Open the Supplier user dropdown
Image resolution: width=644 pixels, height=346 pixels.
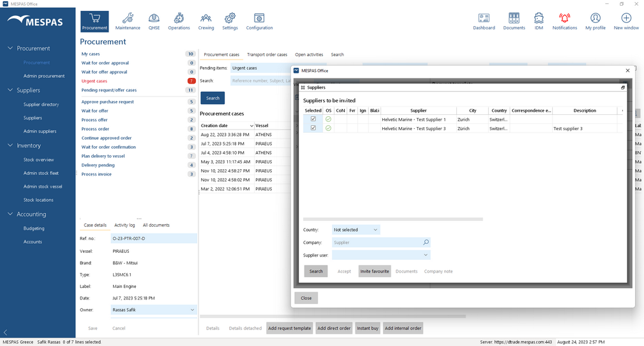tap(381, 255)
